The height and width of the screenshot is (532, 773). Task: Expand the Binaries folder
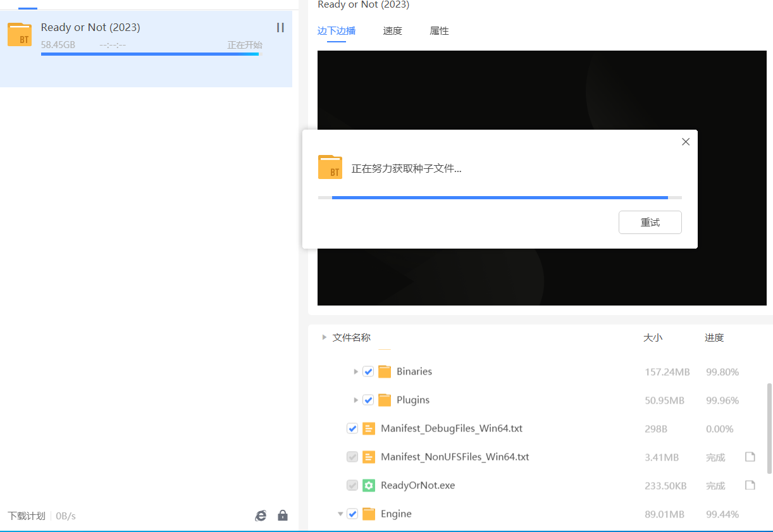tap(356, 371)
